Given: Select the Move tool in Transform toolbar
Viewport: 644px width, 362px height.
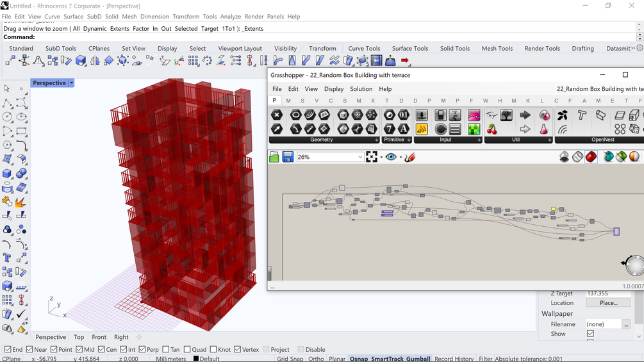Looking at the screenshot, I should click(10, 61).
